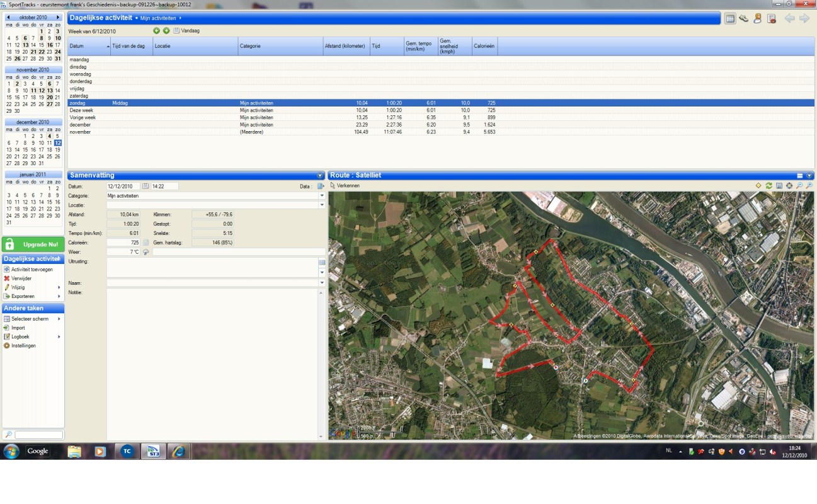This screenshot has height=504, width=817.
Task: Click Verwijder to delete the activity
Action: (21, 278)
